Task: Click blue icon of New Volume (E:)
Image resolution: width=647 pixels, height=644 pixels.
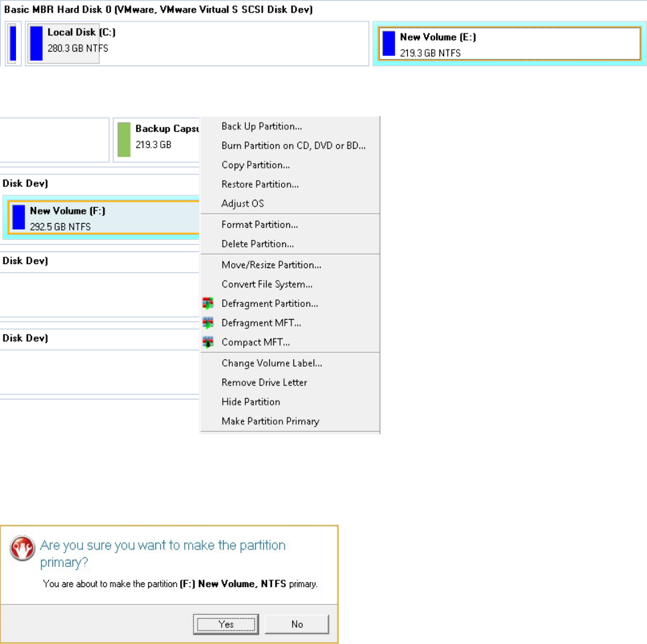Action: tap(388, 44)
